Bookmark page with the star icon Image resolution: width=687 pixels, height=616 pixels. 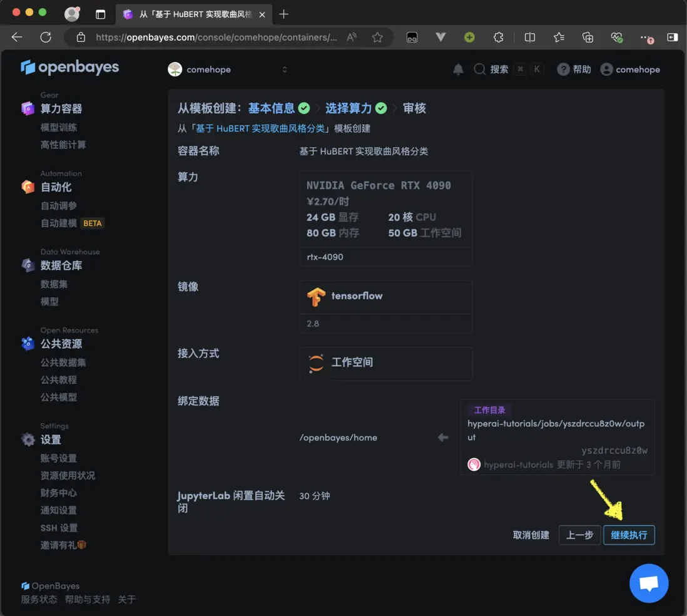click(x=377, y=38)
